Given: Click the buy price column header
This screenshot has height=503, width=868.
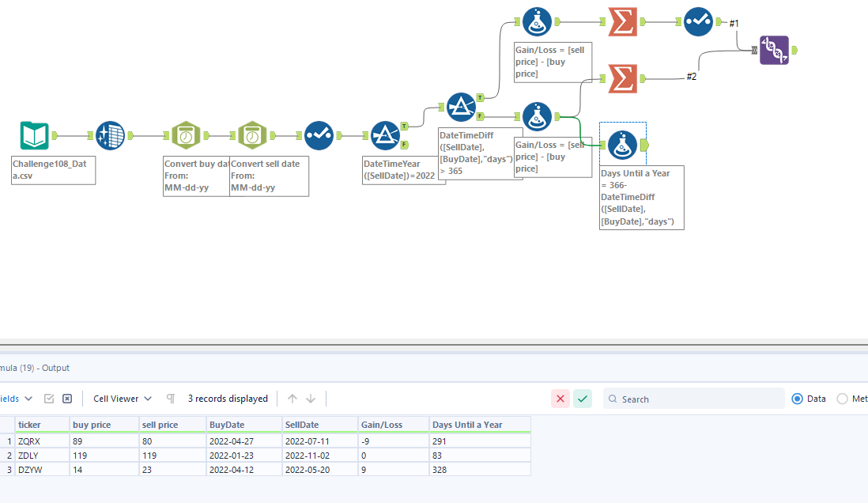Looking at the screenshot, I should 104,425.
